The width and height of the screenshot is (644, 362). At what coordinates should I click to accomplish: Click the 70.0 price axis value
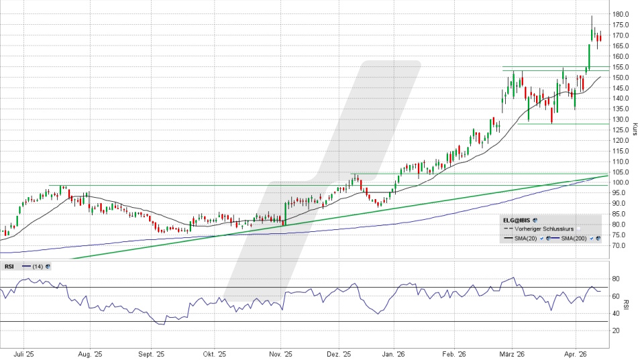(x=621, y=246)
